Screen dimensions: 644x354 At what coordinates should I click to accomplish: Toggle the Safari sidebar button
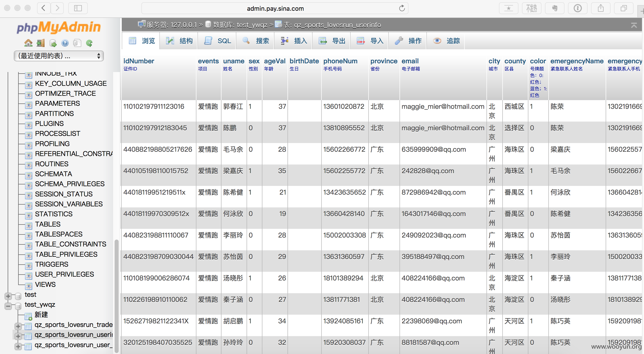tap(78, 8)
